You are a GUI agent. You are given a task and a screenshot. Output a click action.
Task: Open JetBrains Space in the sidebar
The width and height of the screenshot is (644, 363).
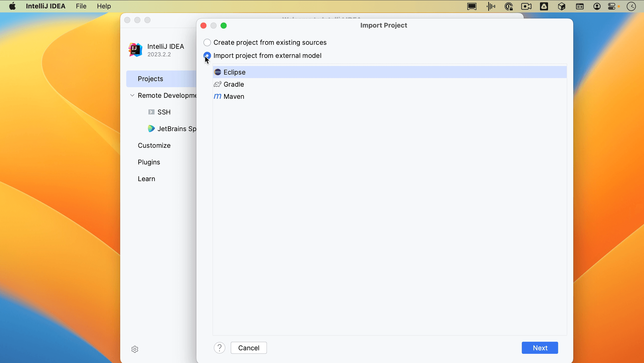click(175, 129)
